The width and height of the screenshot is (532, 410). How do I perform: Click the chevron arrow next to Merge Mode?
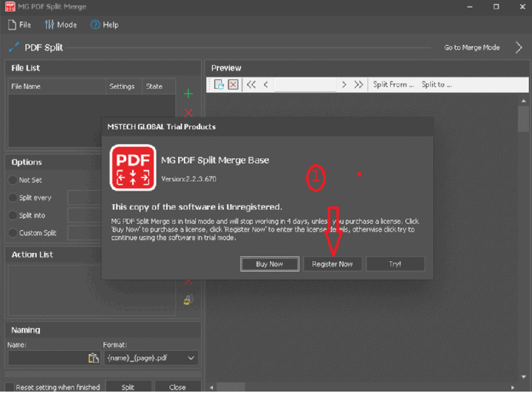518,47
